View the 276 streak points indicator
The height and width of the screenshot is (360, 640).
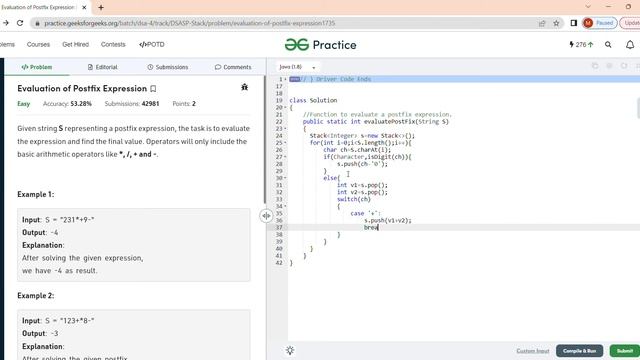tap(581, 44)
